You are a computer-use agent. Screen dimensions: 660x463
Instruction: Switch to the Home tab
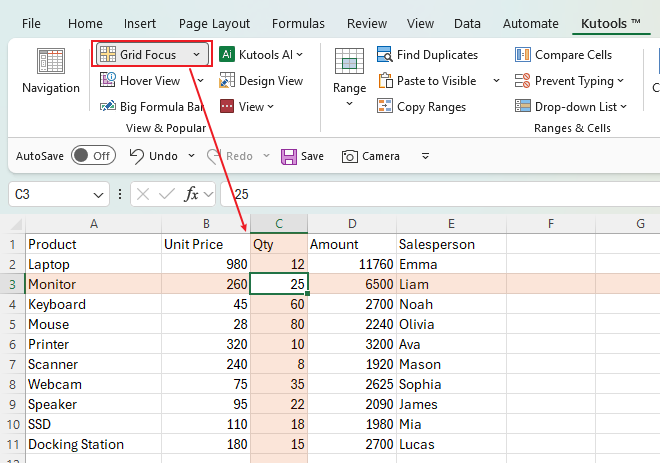(x=85, y=24)
